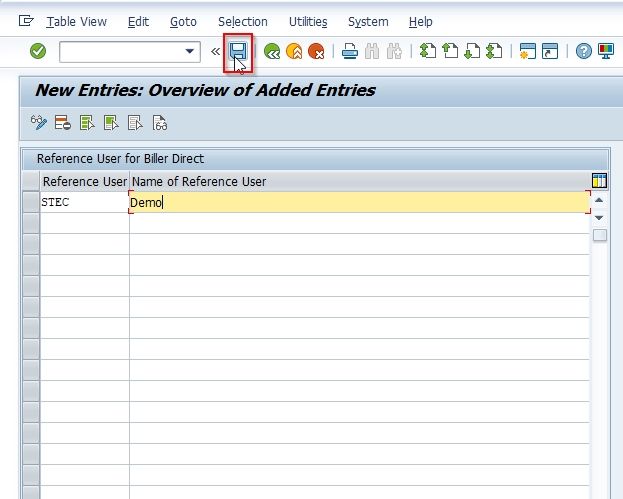
Task: Open the Table View menu
Action: pyautogui.click(x=76, y=21)
